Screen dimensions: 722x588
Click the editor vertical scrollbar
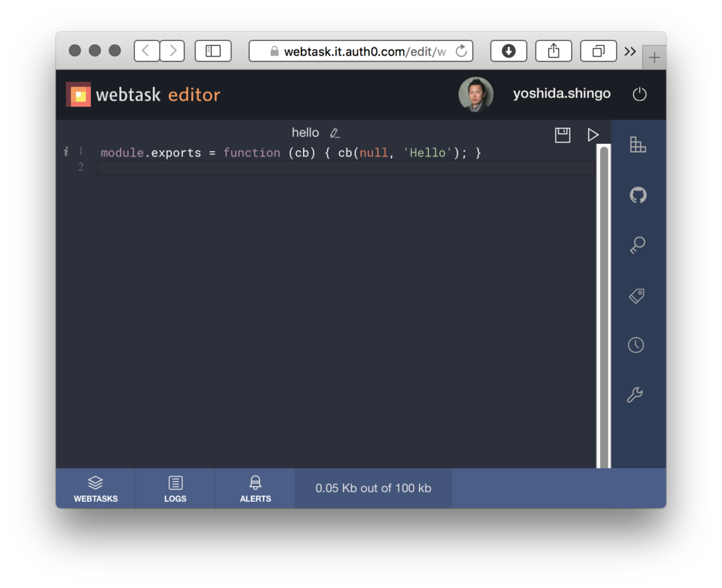(604, 306)
